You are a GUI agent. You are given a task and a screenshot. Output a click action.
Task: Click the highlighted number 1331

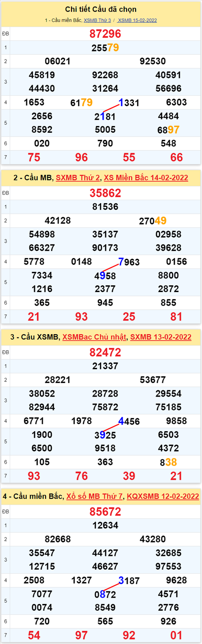(129, 102)
